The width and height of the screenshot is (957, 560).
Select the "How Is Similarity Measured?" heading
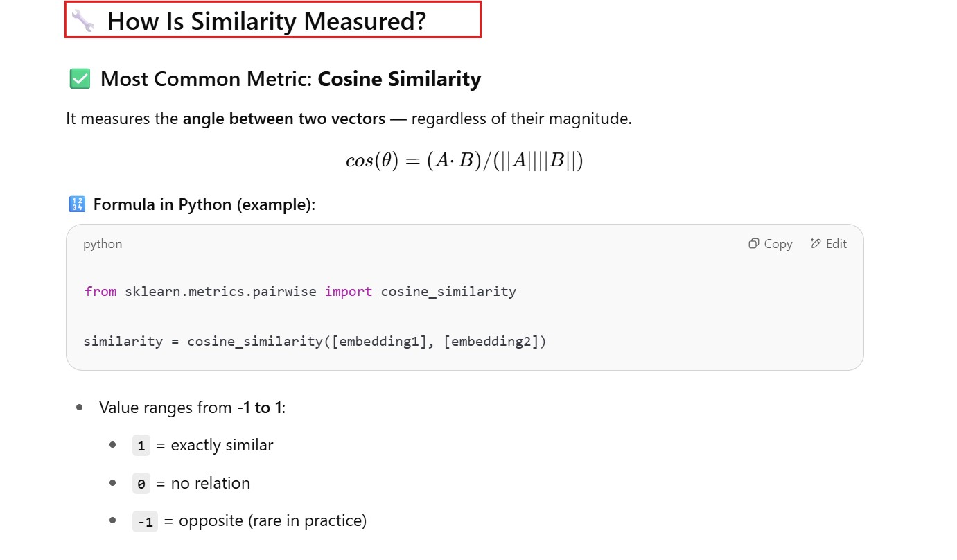[x=266, y=21]
